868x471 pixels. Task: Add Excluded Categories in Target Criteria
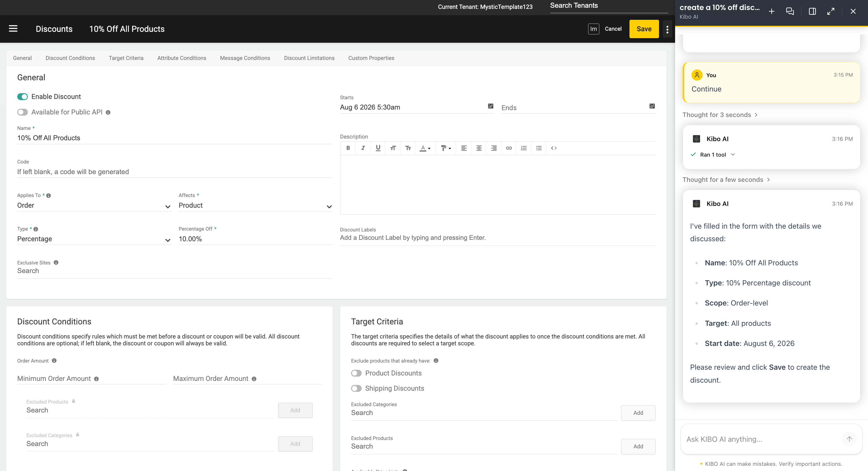click(638, 413)
